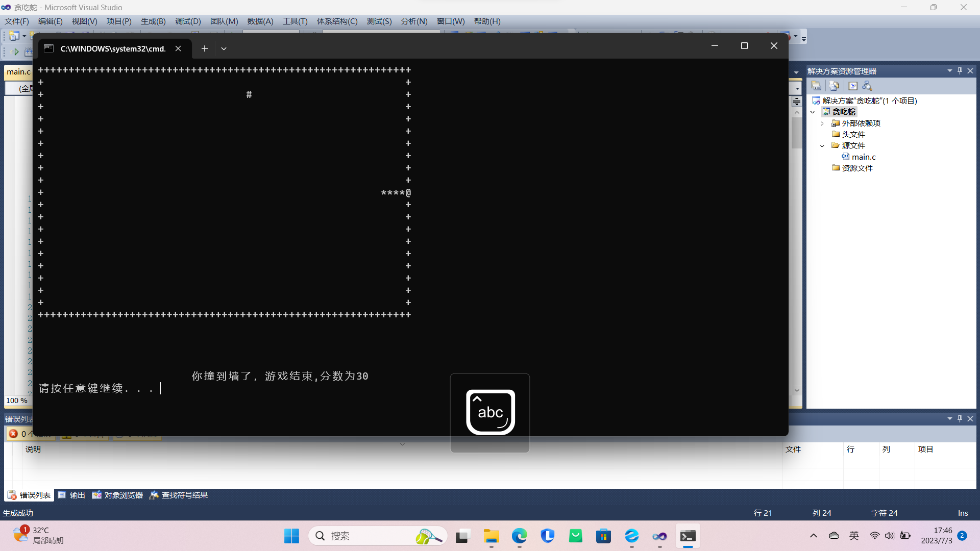Collapse the 源文件 folder
The width and height of the screenshot is (980, 551).
[822, 146]
